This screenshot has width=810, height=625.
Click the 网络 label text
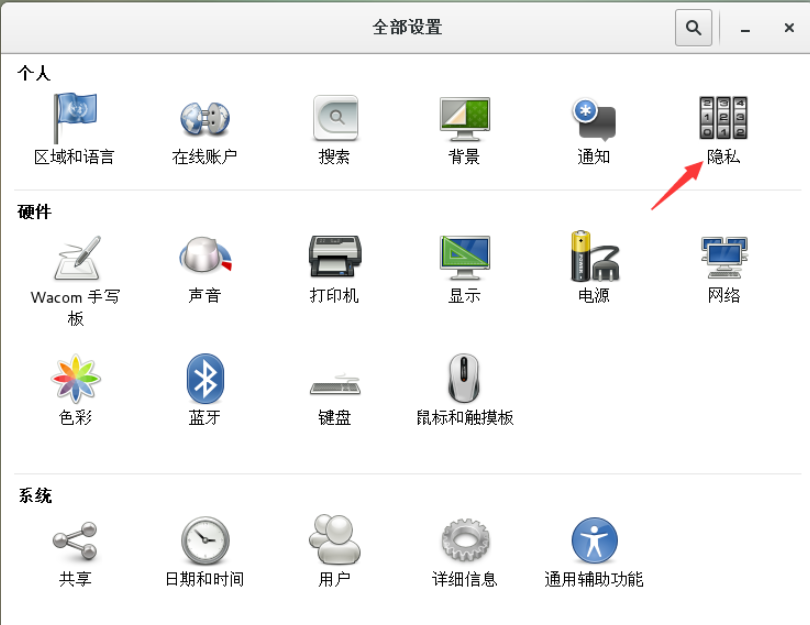[x=724, y=295]
